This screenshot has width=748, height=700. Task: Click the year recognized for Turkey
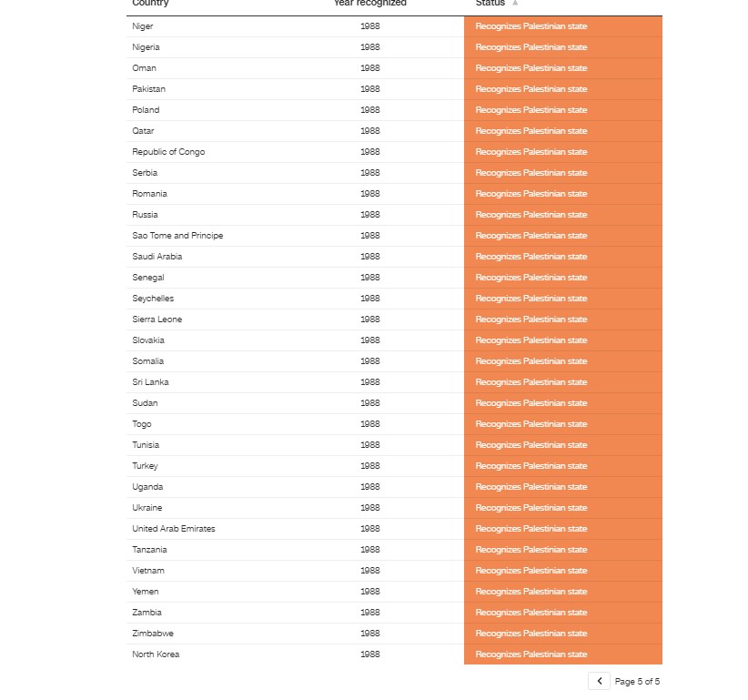[369, 466]
